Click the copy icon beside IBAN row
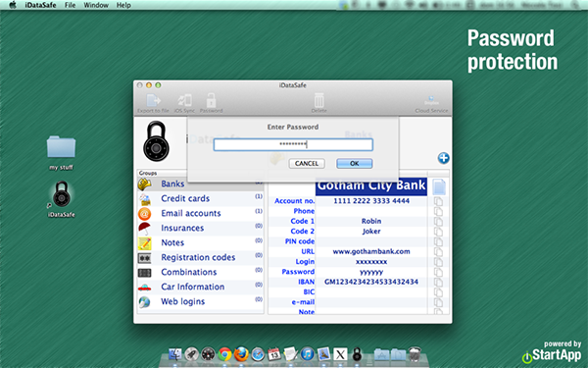 [438, 282]
